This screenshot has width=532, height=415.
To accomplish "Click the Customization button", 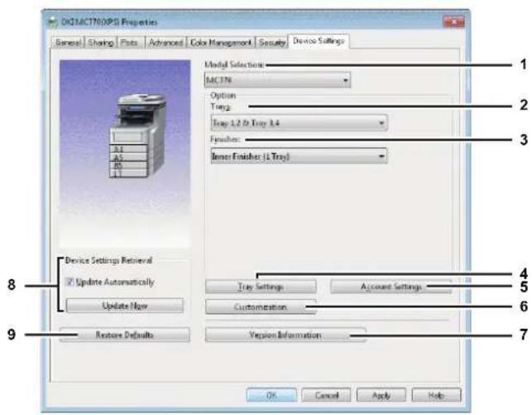I will point(261,307).
